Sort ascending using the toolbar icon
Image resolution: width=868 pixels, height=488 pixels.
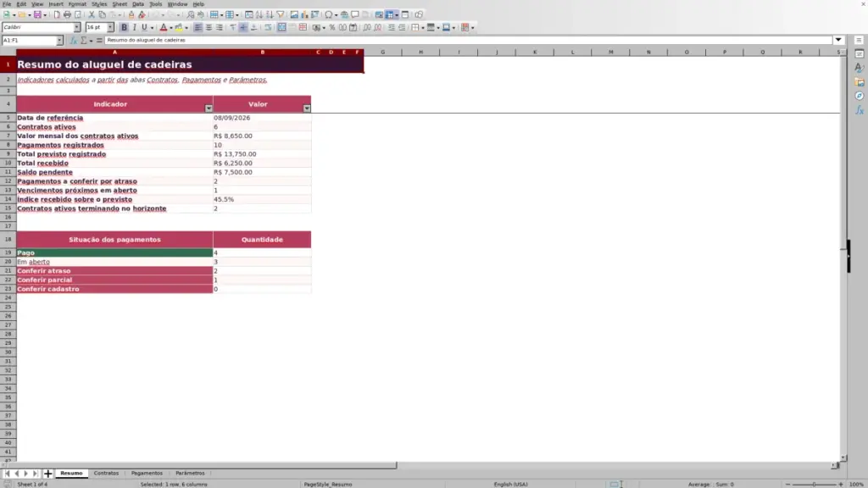click(x=259, y=14)
